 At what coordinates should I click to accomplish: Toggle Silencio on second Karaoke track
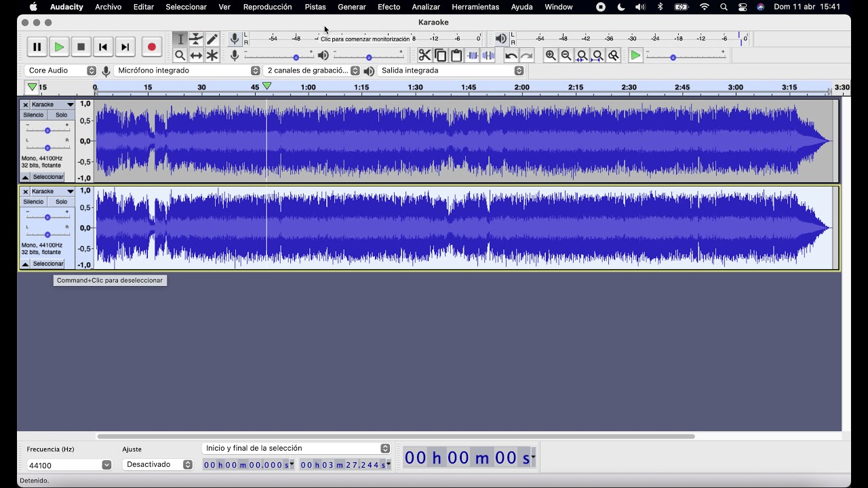tap(33, 202)
